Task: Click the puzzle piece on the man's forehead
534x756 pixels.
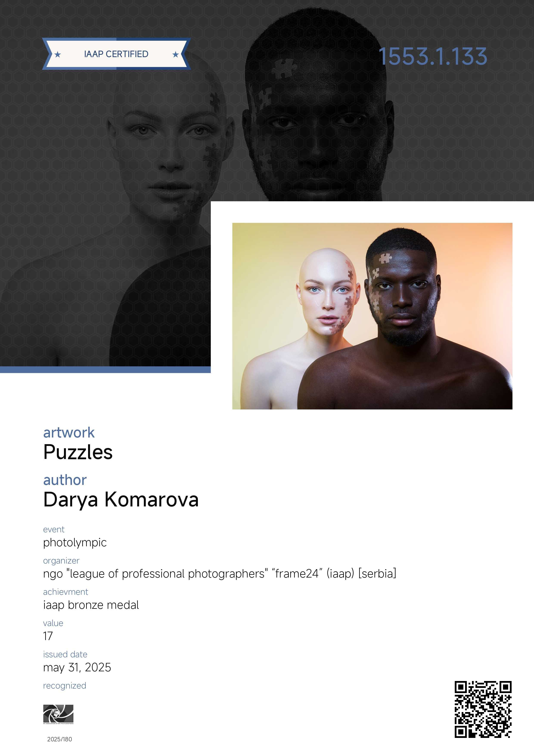Action: click(385, 258)
